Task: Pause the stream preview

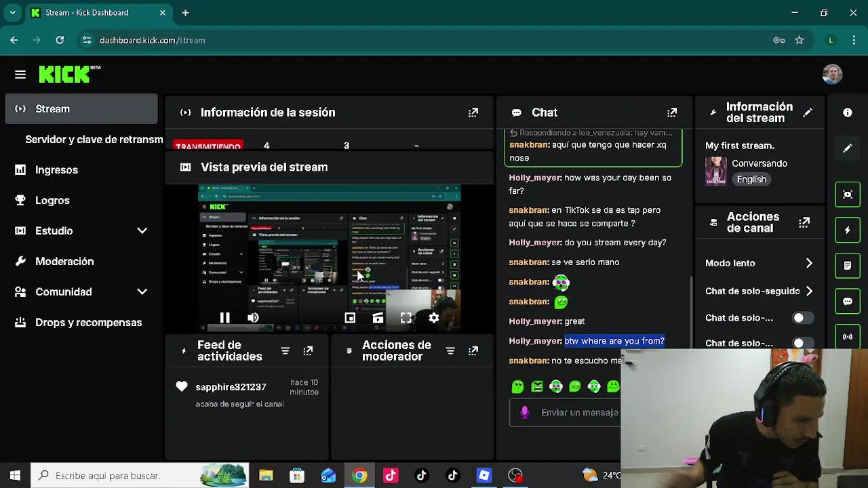Action: coord(224,318)
